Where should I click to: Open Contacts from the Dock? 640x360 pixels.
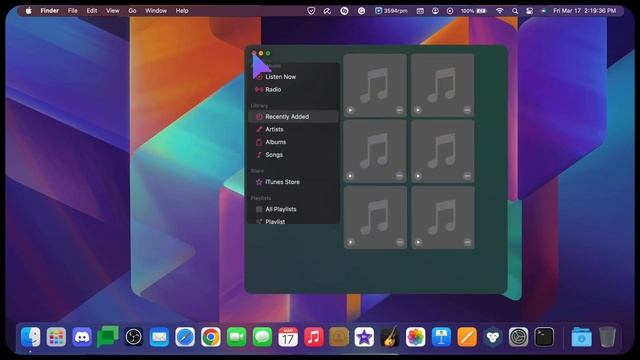(x=339, y=337)
